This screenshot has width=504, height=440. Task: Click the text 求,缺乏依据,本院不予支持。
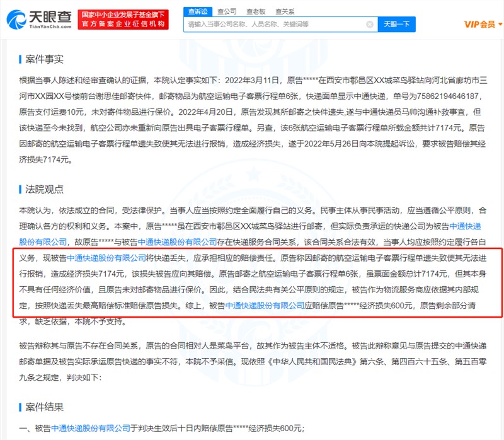[72, 321]
